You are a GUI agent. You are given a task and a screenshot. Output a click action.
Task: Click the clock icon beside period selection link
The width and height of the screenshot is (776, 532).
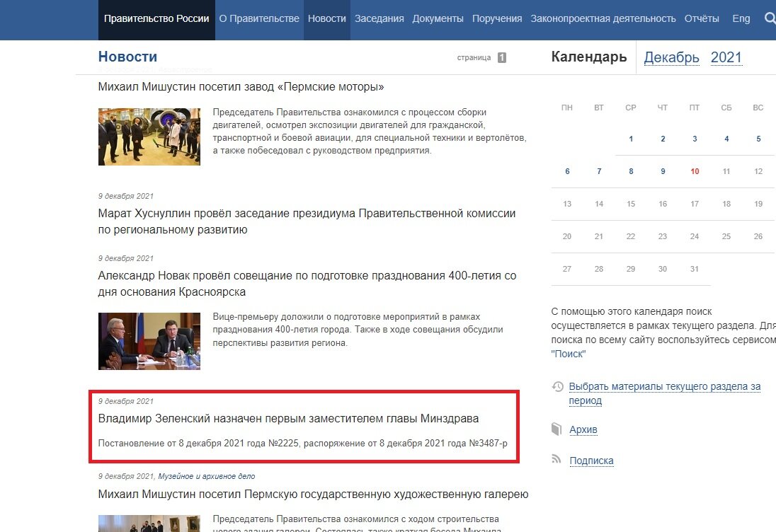557,386
